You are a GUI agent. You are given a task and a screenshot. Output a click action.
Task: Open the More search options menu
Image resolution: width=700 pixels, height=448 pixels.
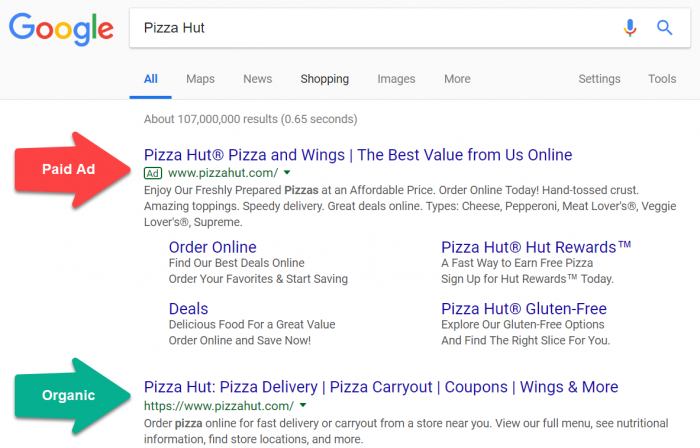457,79
